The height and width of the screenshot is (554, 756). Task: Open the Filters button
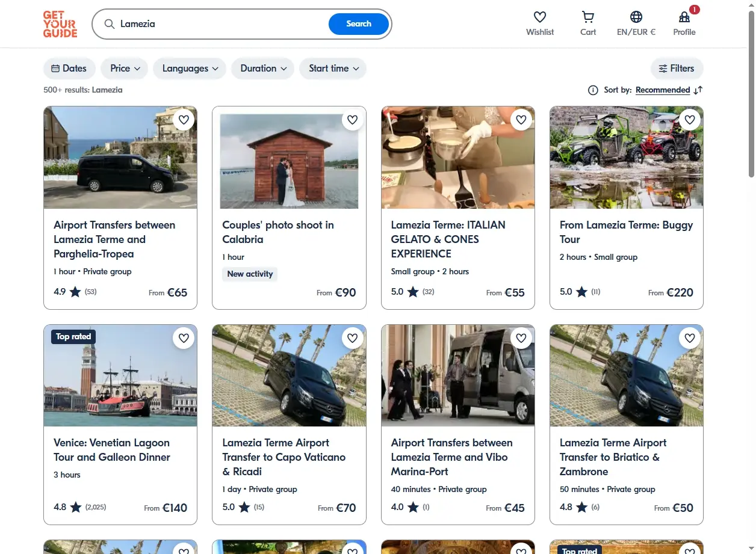677,69
